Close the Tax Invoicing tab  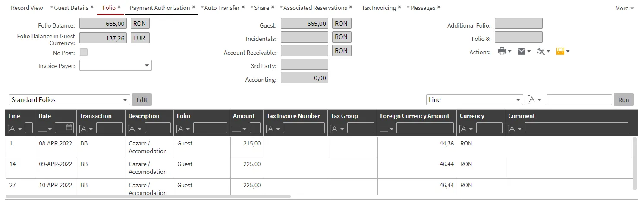(399, 7)
